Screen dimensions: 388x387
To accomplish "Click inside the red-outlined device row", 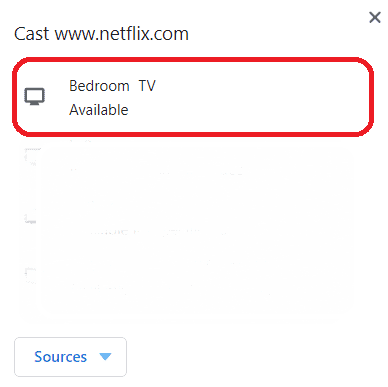I will pos(193,97).
